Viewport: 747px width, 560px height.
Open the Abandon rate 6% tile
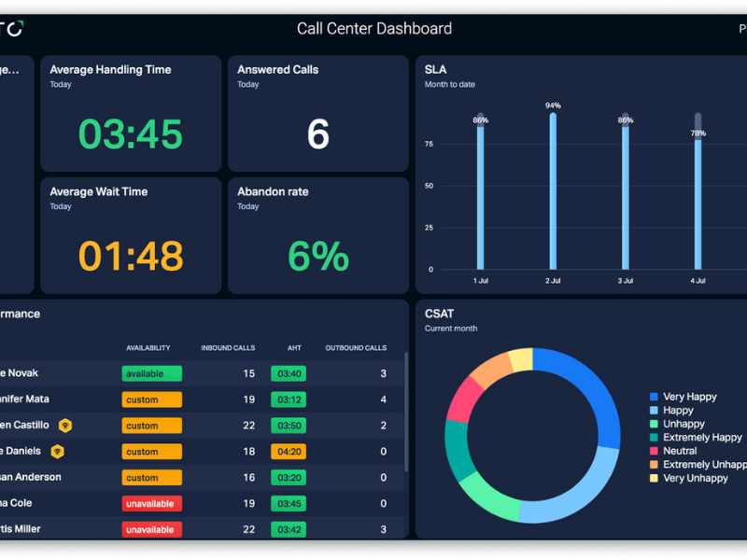pos(317,236)
